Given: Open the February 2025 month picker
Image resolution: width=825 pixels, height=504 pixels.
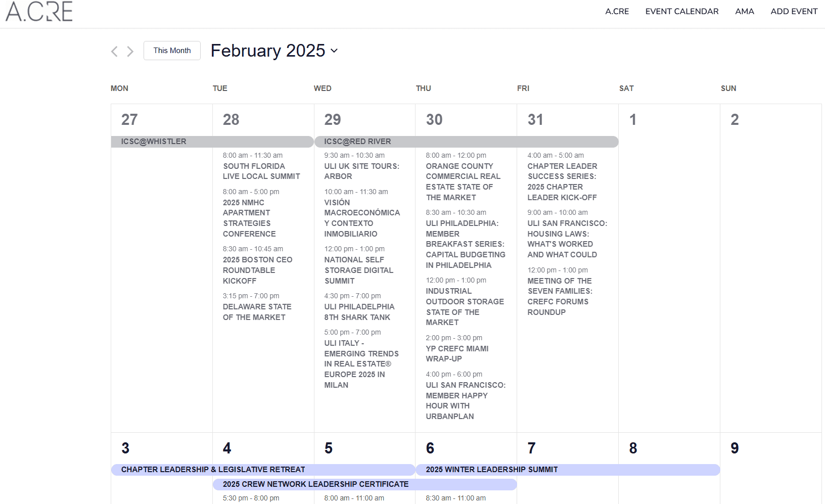Looking at the screenshot, I should pos(274,51).
